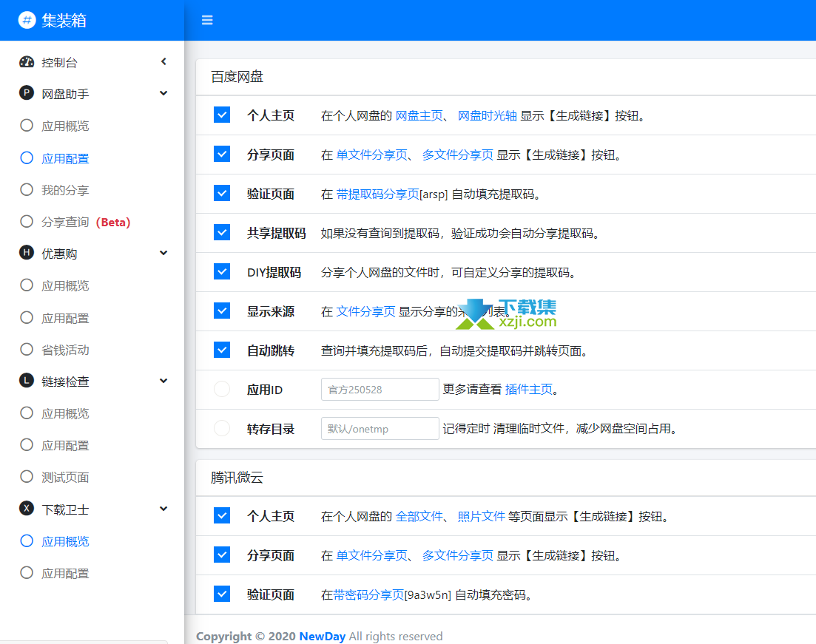The width and height of the screenshot is (816, 644).
Task: Open 省钱活动 in the sidebar
Action: [65, 350]
